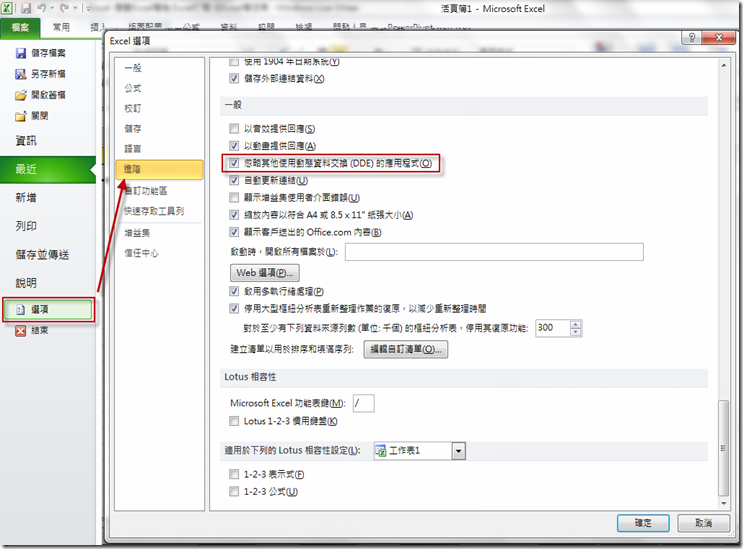This screenshot has height=549, width=743.
Task: Click the options scrollbar up arrow
Action: [x=724, y=65]
